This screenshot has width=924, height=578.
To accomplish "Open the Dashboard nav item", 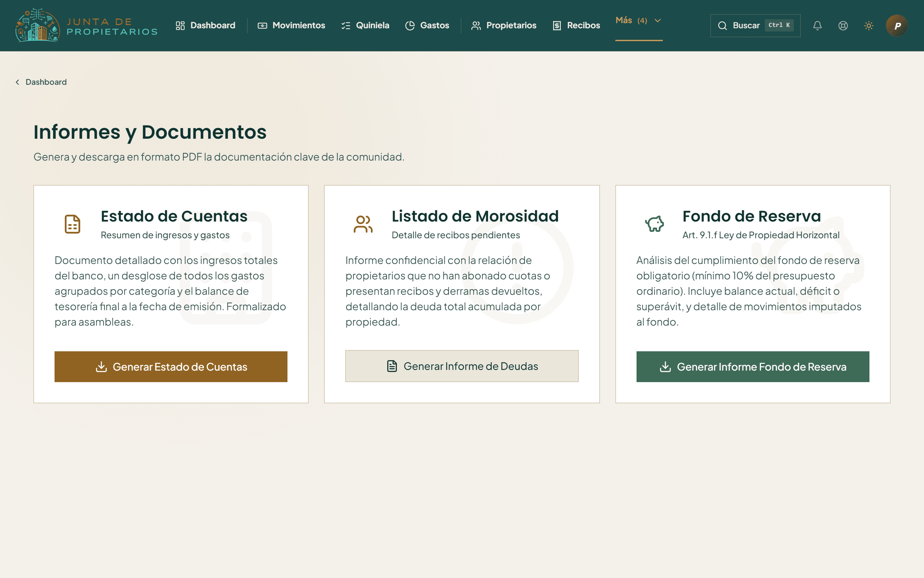I will coord(205,25).
